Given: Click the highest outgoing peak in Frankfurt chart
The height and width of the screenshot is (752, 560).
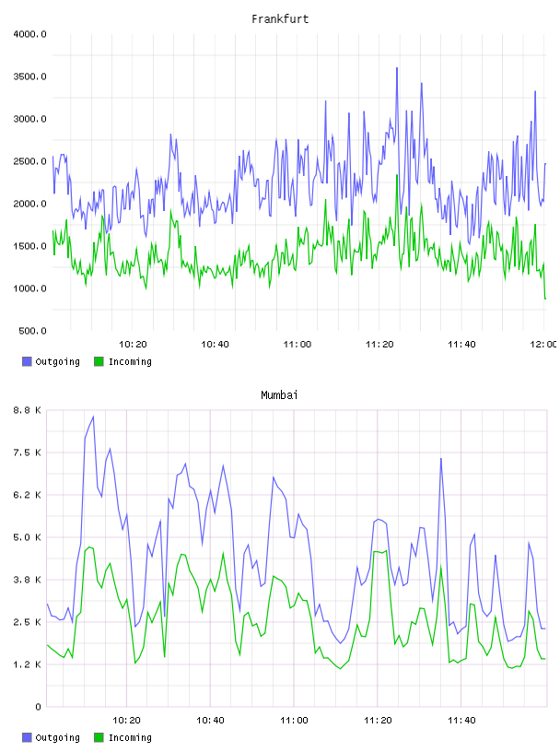Looking at the screenshot, I should pyautogui.click(x=397, y=68).
